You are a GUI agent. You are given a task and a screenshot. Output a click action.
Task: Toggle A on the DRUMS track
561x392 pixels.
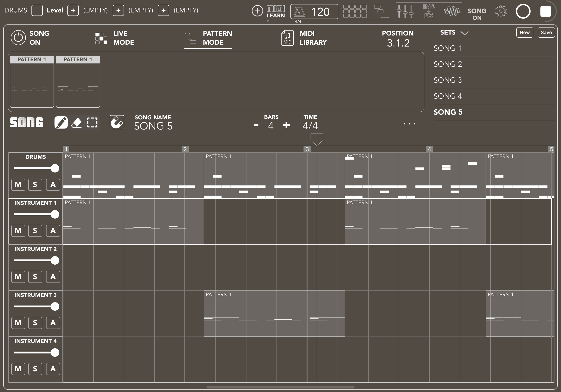pyautogui.click(x=53, y=184)
